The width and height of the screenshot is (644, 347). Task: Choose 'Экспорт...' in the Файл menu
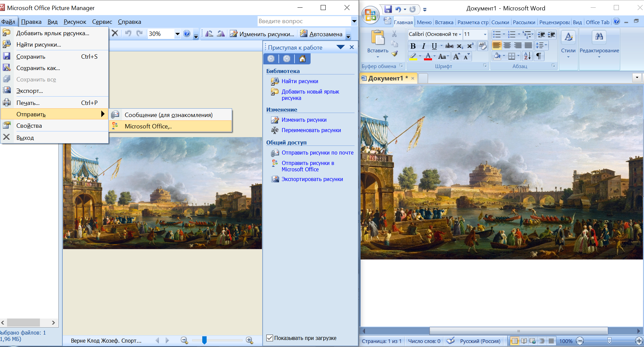coord(54,91)
